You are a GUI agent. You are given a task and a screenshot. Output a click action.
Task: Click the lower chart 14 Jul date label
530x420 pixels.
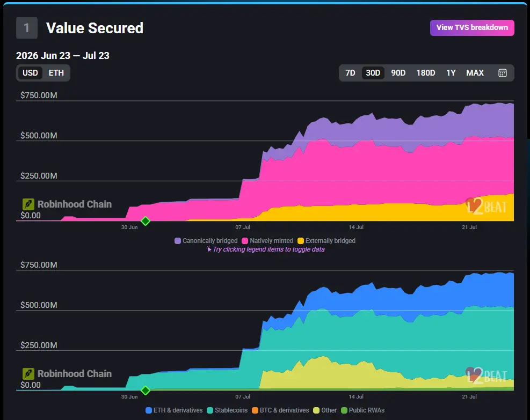356,397
